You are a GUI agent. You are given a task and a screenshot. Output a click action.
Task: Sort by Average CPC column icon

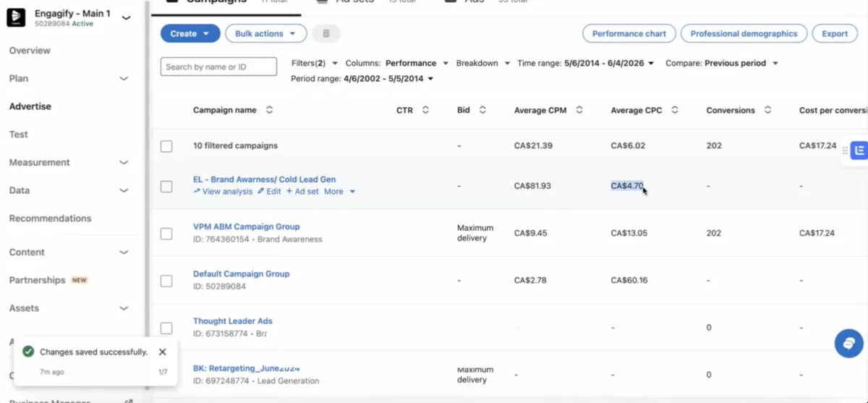pyautogui.click(x=675, y=110)
